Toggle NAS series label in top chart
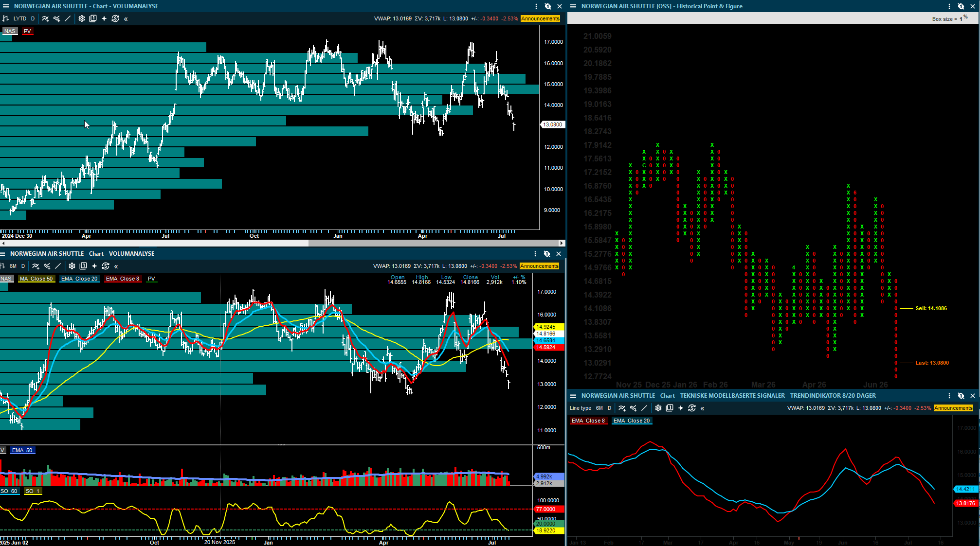 click(10, 31)
